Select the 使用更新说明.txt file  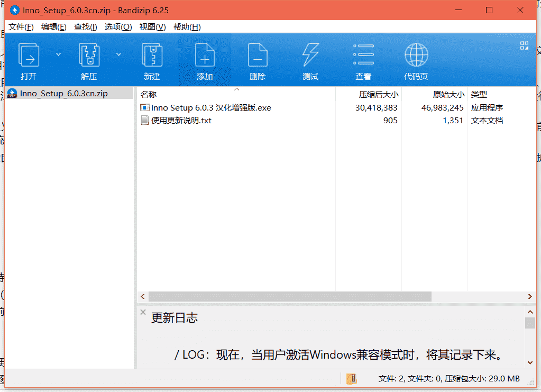[x=181, y=121]
